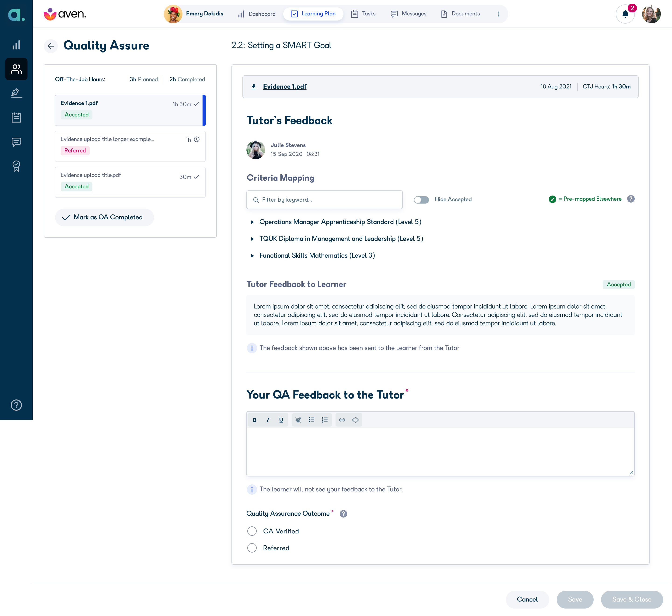Click the info icon beside 'The learner will not see'
672x616 pixels.
[252, 490]
